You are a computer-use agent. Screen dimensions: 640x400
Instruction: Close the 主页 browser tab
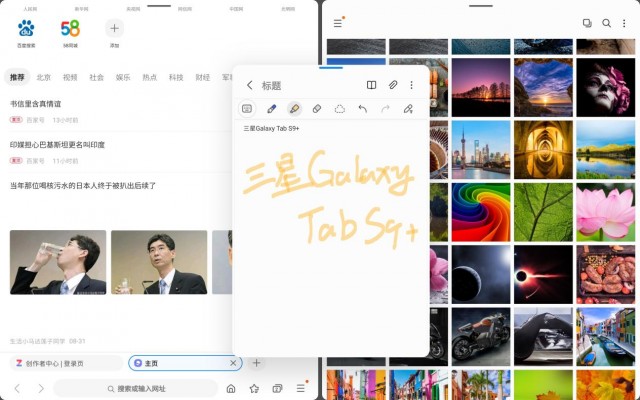[x=233, y=363]
